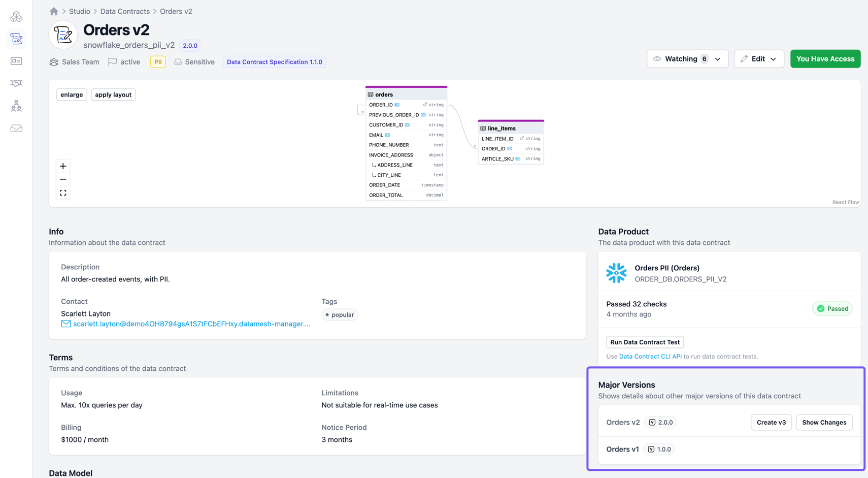Fit diagram to view
Image resolution: width=868 pixels, height=478 pixels.
[63, 193]
